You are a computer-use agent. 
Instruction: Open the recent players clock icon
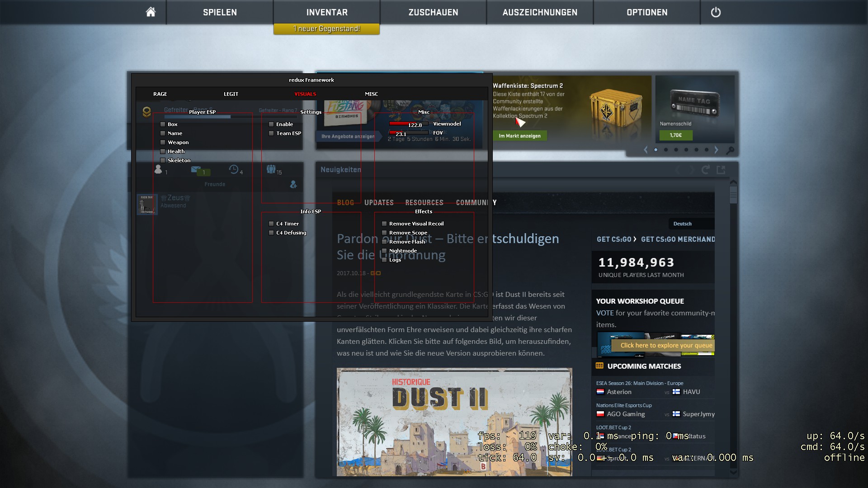pos(234,169)
